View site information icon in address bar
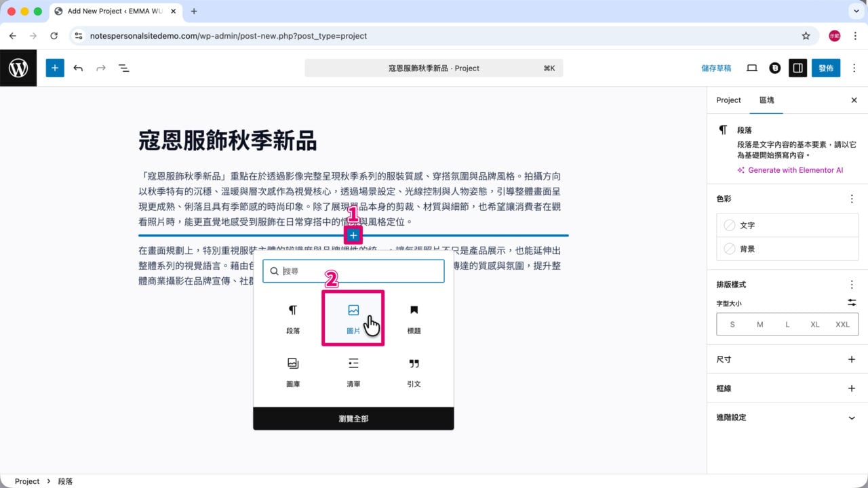868x488 pixels. (x=79, y=36)
